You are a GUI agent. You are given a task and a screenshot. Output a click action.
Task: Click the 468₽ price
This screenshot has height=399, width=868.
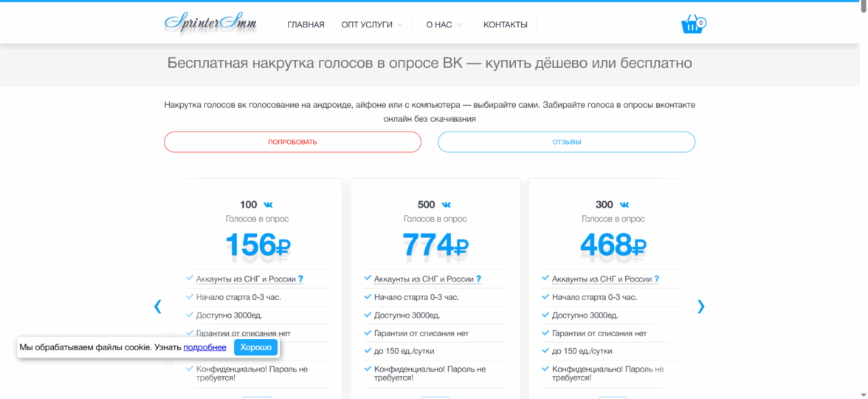coord(613,245)
